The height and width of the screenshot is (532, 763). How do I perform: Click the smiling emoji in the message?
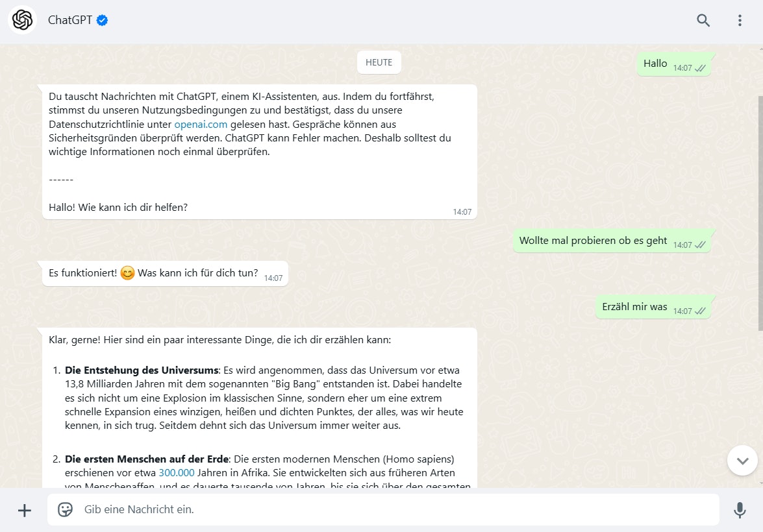128,273
